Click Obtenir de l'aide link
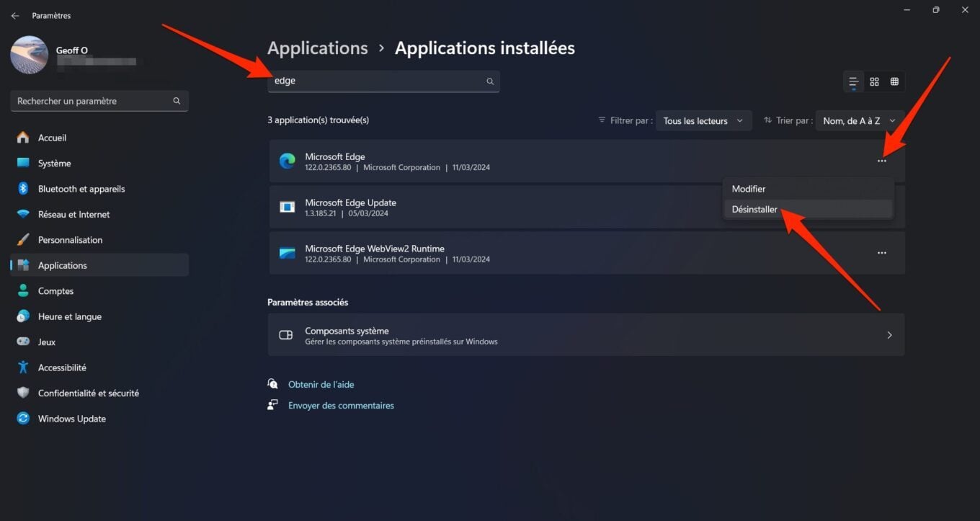980x521 pixels. 321,385
